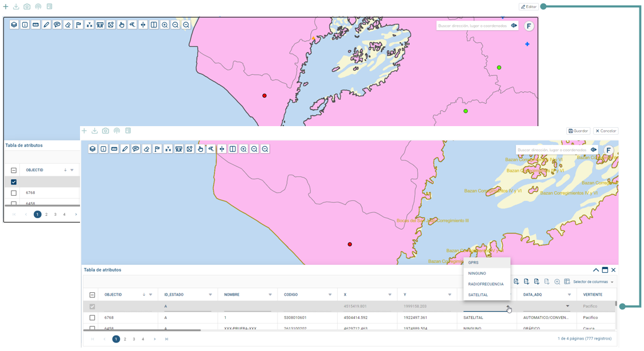This screenshot has height=351, width=644.
Task: Click split view tool in back map
Action: [x=154, y=25]
